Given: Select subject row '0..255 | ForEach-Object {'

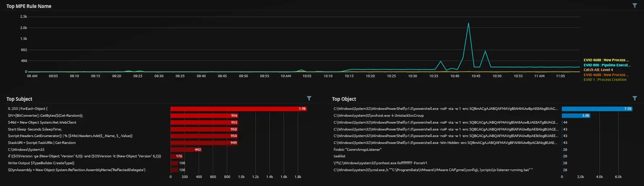Looking at the screenshot, I should tap(27, 109).
